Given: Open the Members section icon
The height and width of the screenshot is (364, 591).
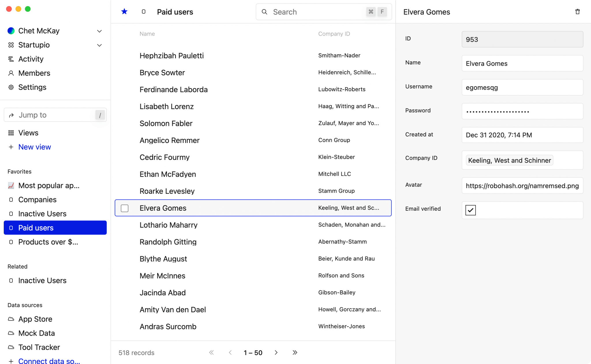Looking at the screenshot, I should click(11, 73).
